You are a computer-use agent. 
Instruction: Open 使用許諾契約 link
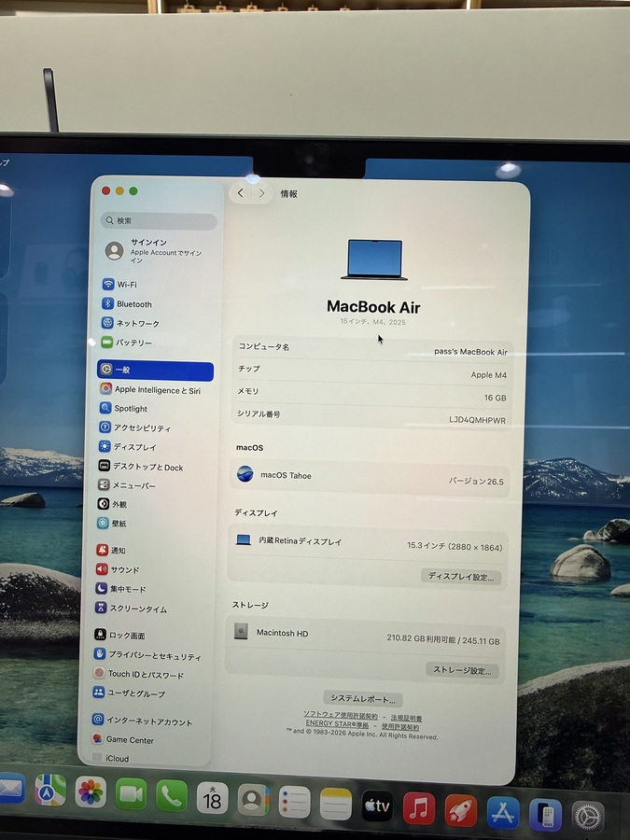tap(400, 726)
